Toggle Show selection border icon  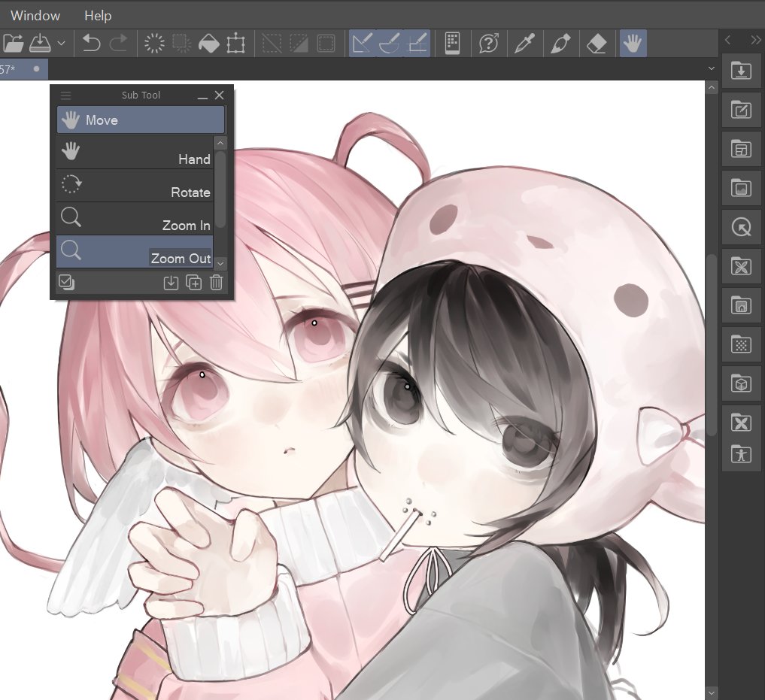click(326, 44)
